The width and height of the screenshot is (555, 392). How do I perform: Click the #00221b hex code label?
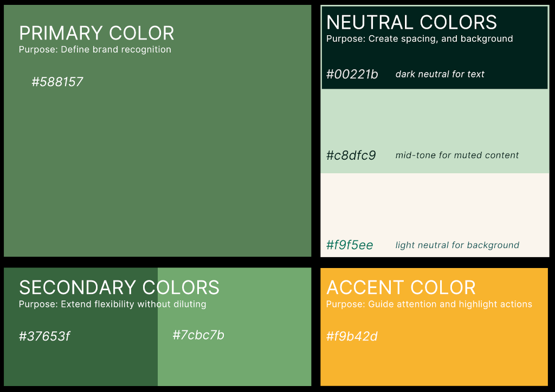pyautogui.click(x=352, y=75)
